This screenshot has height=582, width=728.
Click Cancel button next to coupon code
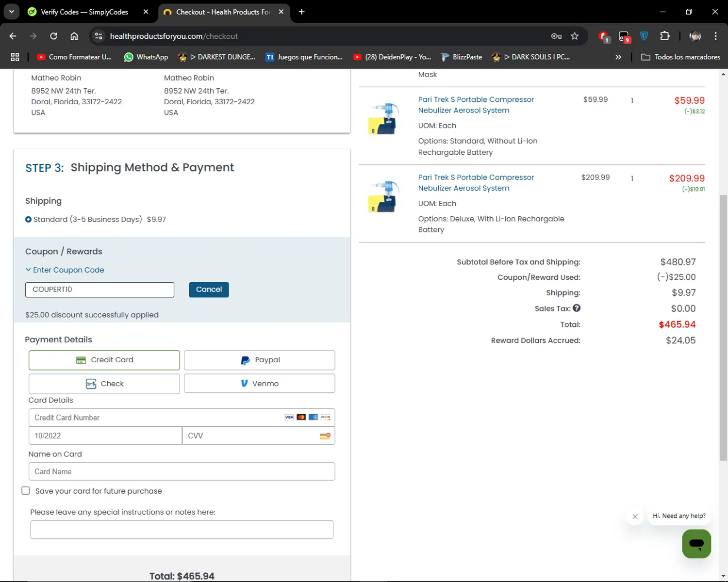(x=209, y=290)
